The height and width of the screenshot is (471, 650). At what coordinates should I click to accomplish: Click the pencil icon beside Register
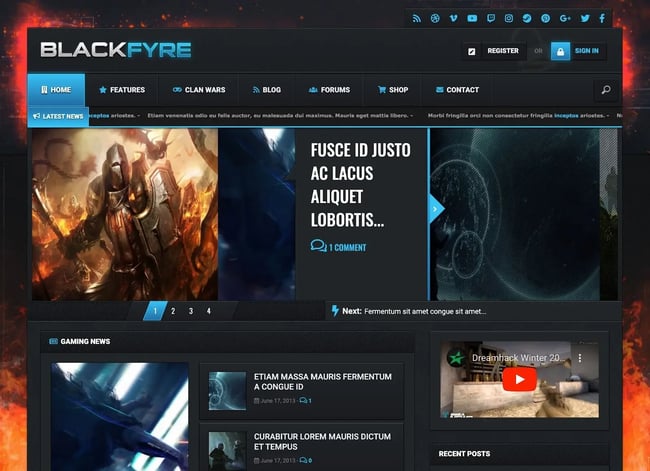click(472, 51)
